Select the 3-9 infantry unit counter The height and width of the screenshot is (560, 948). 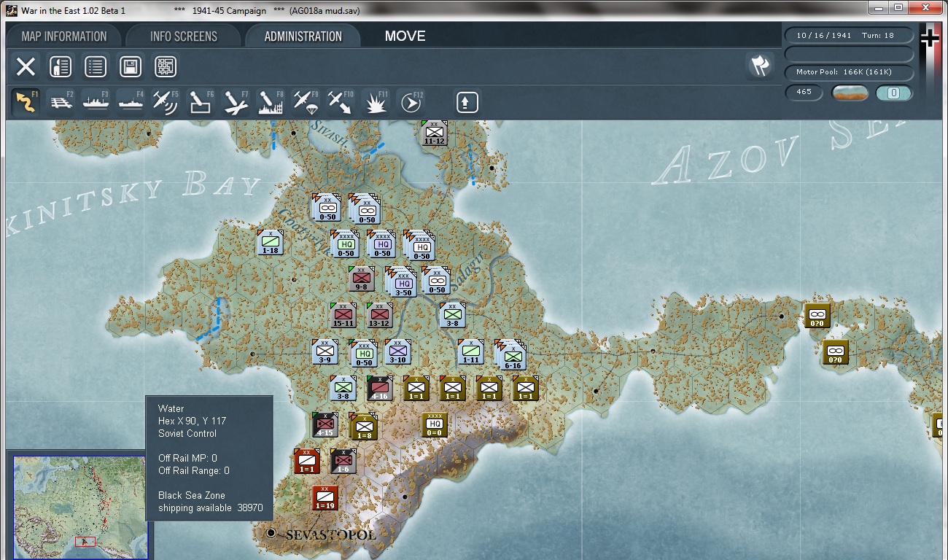[325, 351]
